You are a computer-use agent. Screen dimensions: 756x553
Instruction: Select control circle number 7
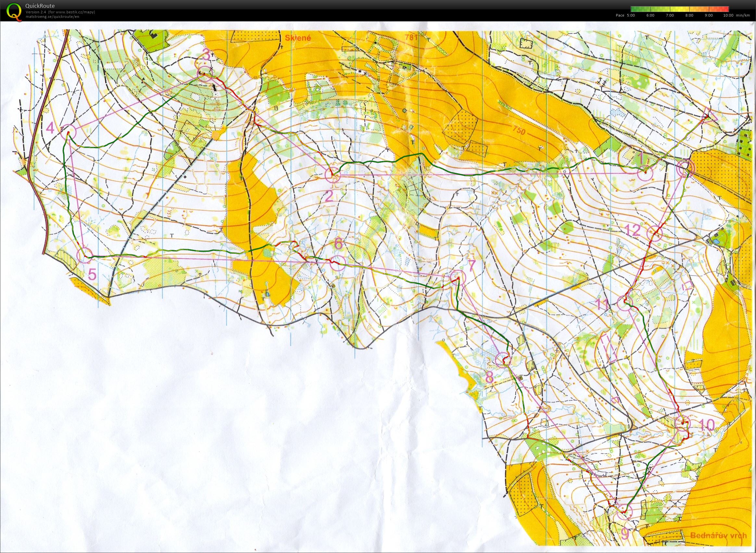pyautogui.click(x=457, y=277)
